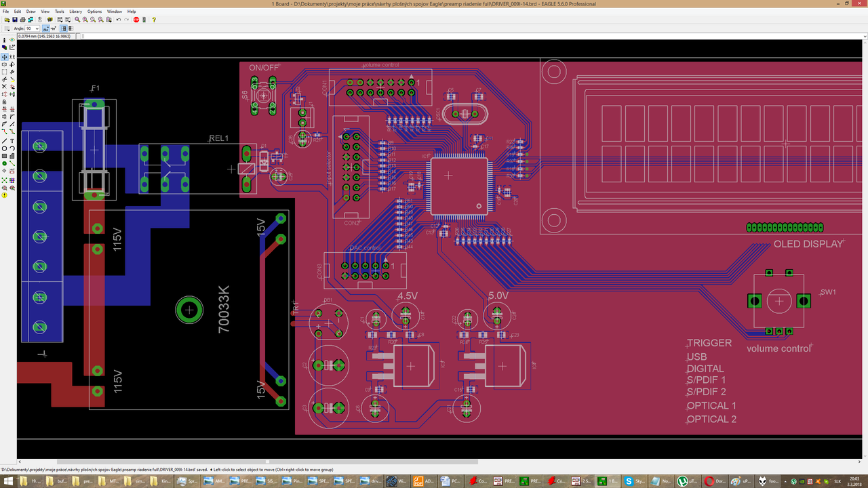This screenshot has height=488, width=868.
Task: Enable the Mirror off option
Action: pyautogui.click(x=63, y=28)
